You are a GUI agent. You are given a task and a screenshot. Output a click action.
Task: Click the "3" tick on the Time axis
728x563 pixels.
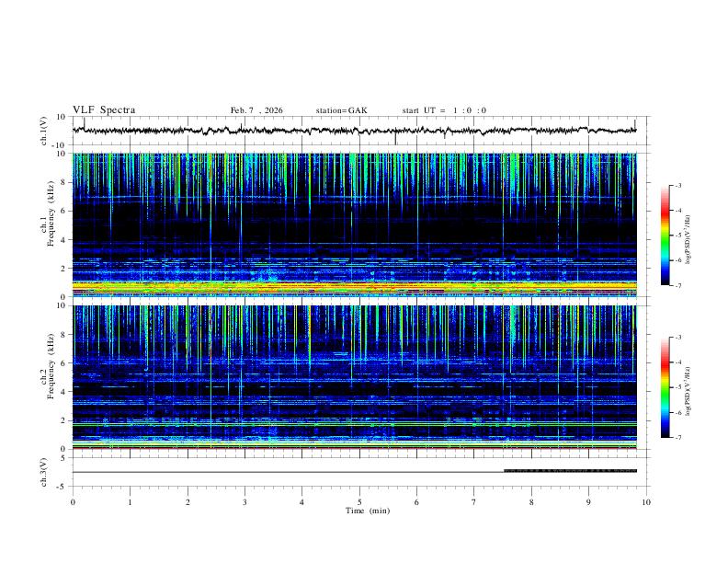pos(245,502)
